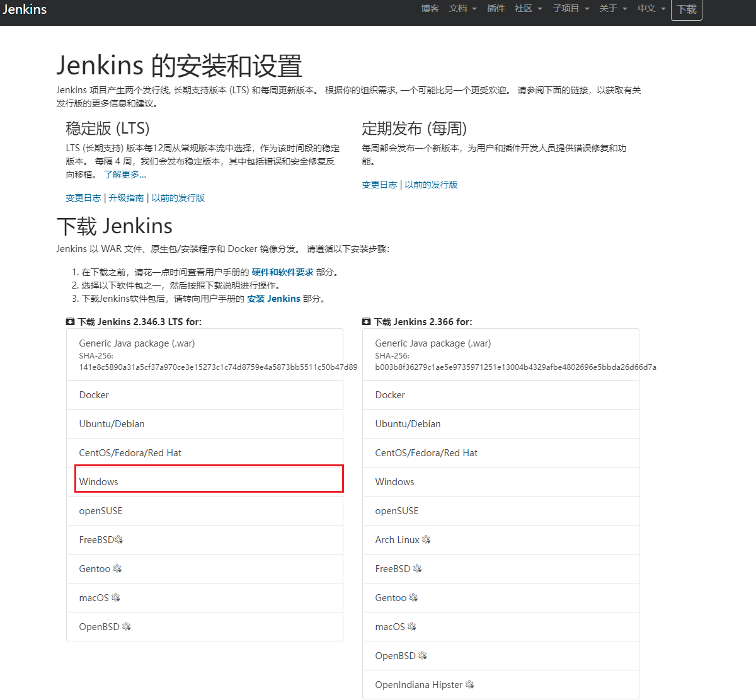The width and height of the screenshot is (756, 700).
Task: Click the icon beside Gentoo in the 2.366 list
Action: (x=414, y=598)
